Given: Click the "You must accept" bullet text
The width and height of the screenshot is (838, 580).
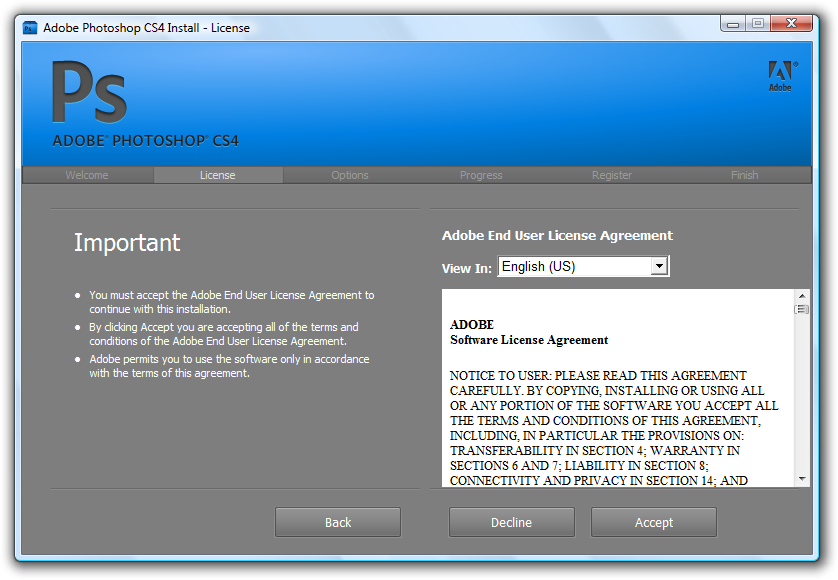Looking at the screenshot, I should pyautogui.click(x=231, y=302).
